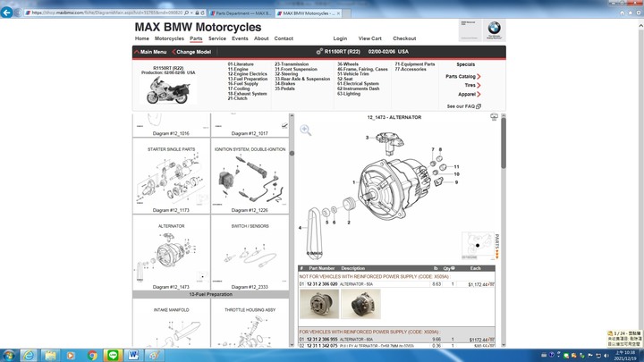Viewport: 644px width, 362px height.
Task: Click Change Model button
Action: coord(191,52)
